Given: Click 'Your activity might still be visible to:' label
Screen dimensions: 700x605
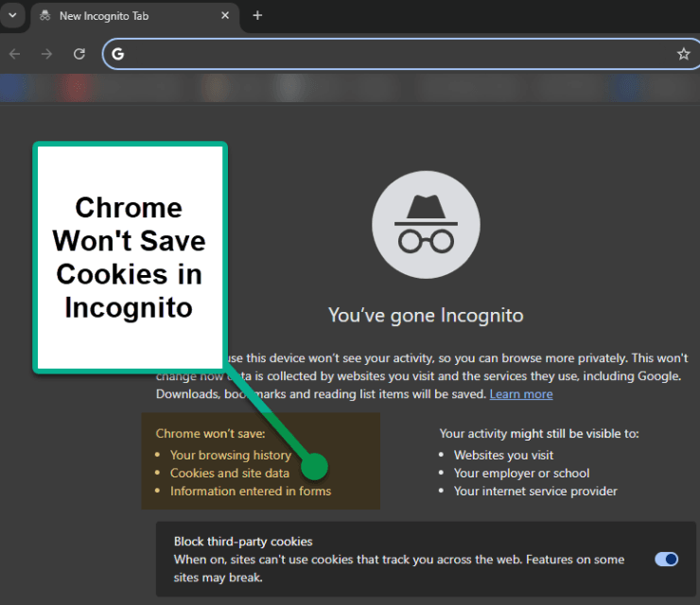Looking at the screenshot, I should [539, 434].
